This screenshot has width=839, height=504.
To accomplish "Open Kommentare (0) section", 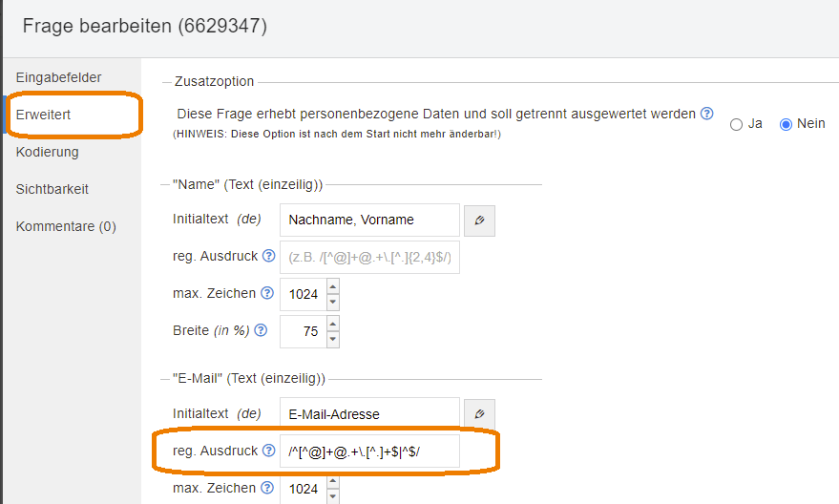I will tap(66, 226).
